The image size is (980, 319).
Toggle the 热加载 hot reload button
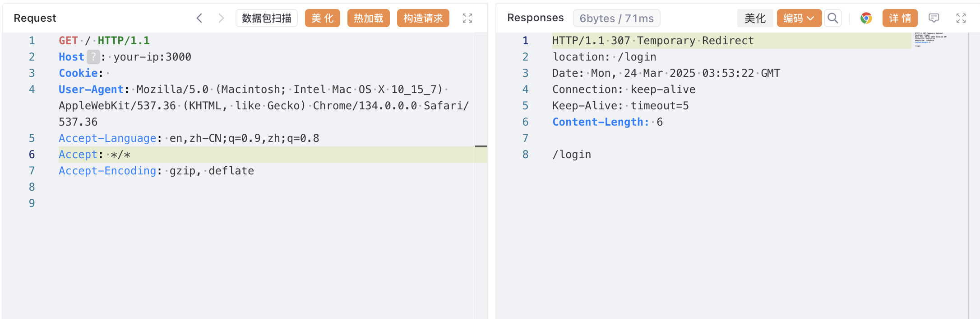point(368,18)
